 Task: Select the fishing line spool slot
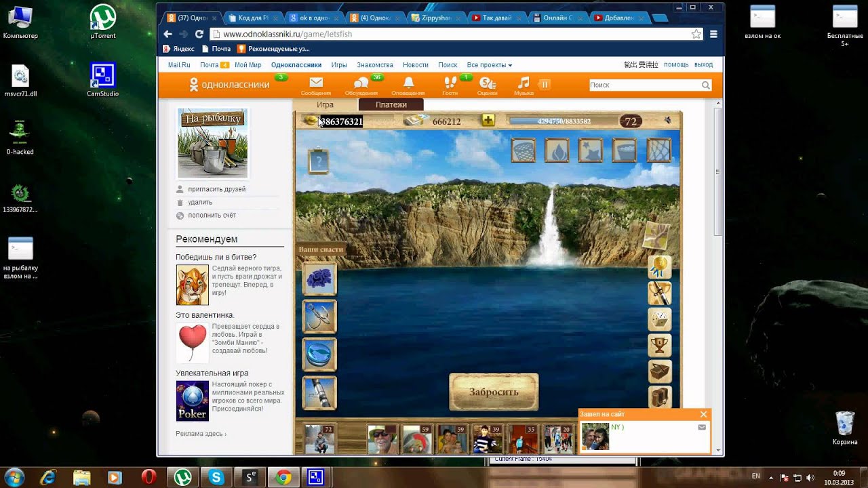[x=319, y=354]
